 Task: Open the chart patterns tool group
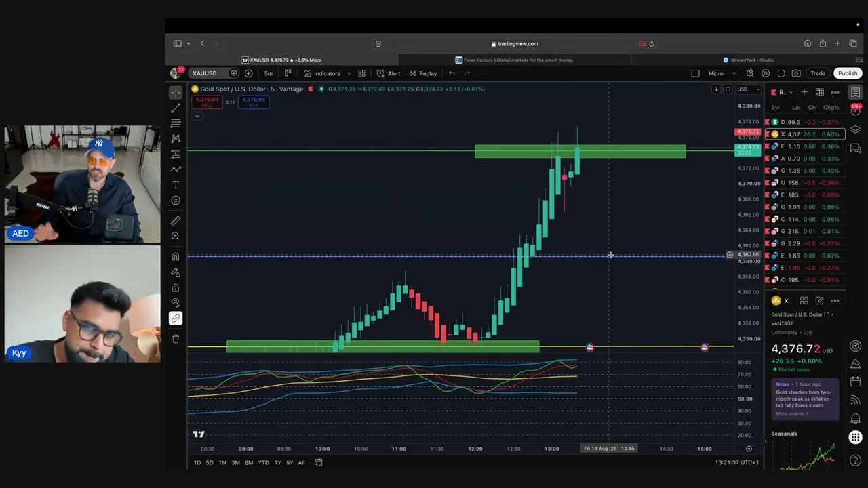176,138
